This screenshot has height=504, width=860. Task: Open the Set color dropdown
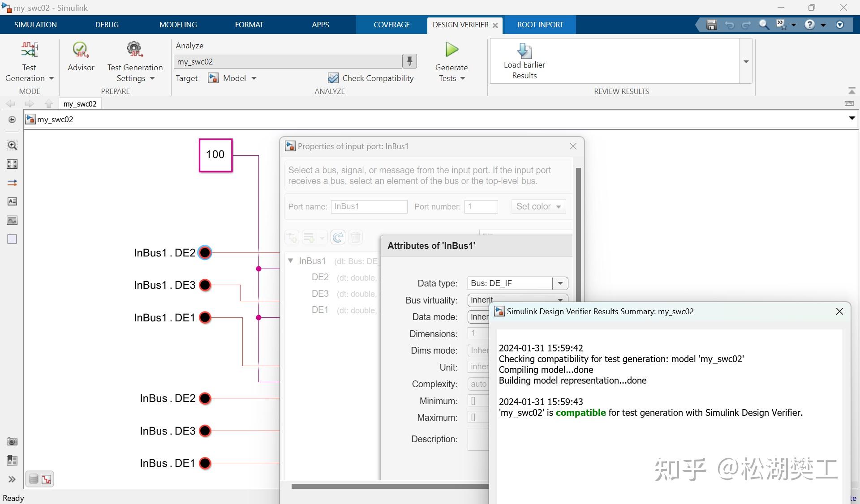point(538,206)
